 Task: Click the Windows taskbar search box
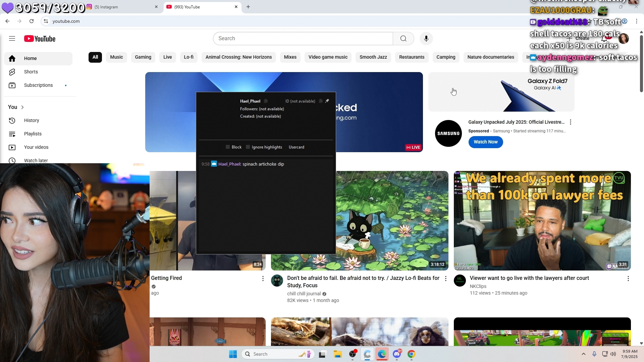click(278, 354)
